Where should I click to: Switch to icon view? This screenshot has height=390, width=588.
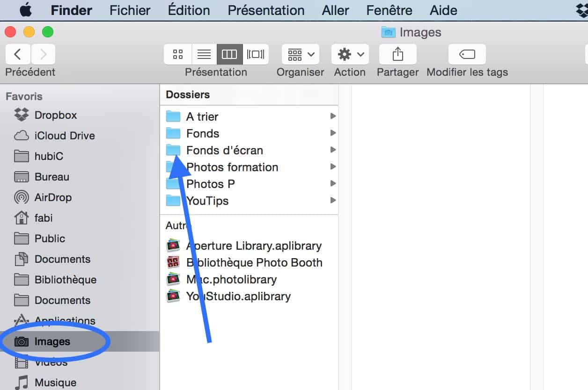pos(178,54)
